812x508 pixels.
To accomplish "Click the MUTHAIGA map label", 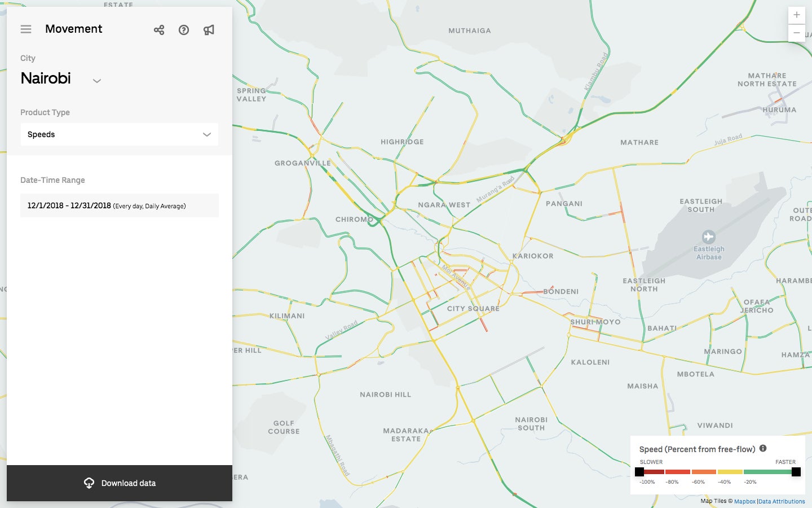I will tap(470, 30).
